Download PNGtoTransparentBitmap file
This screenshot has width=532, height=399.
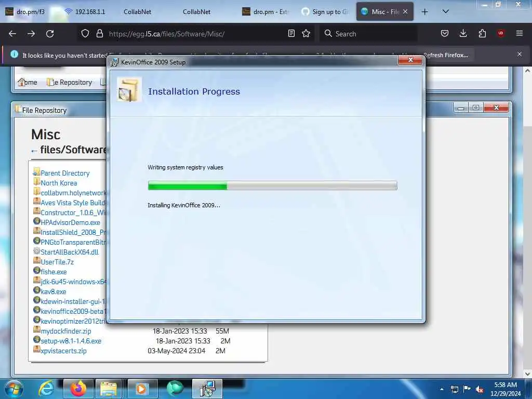[73, 242]
